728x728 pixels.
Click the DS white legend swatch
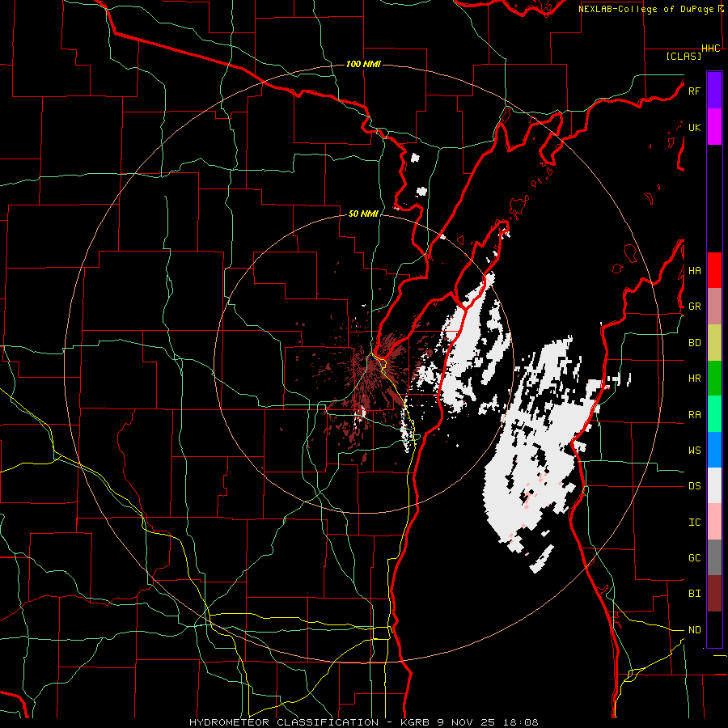(x=714, y=485)
